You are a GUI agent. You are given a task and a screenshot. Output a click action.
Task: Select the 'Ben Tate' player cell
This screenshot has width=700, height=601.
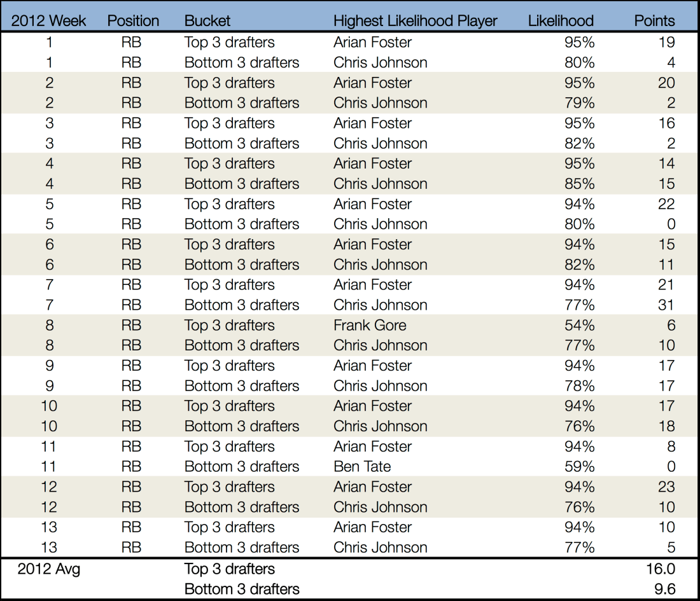[362, 467]
